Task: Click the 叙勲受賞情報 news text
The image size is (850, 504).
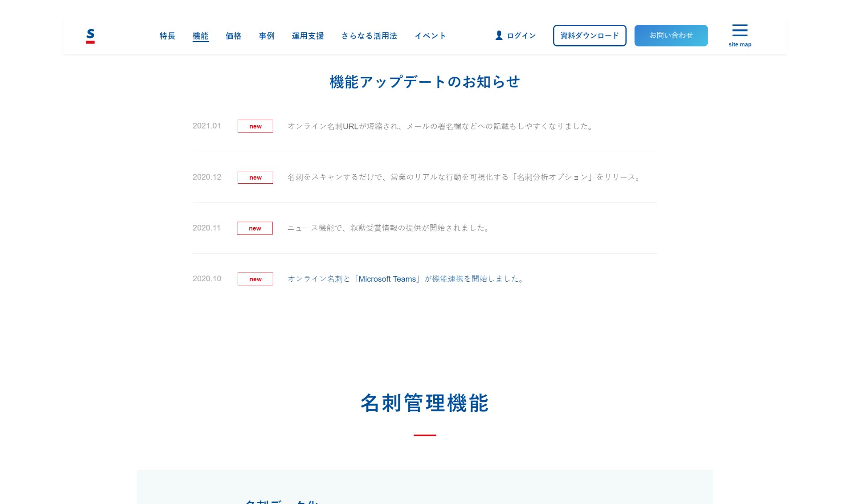Action: click(x=389, y=228)
